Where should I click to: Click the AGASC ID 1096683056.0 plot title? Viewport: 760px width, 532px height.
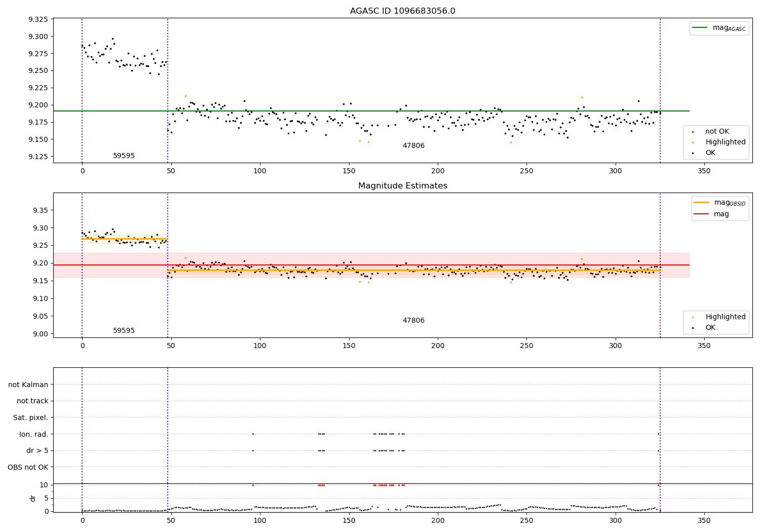click(x=402, y=11)
